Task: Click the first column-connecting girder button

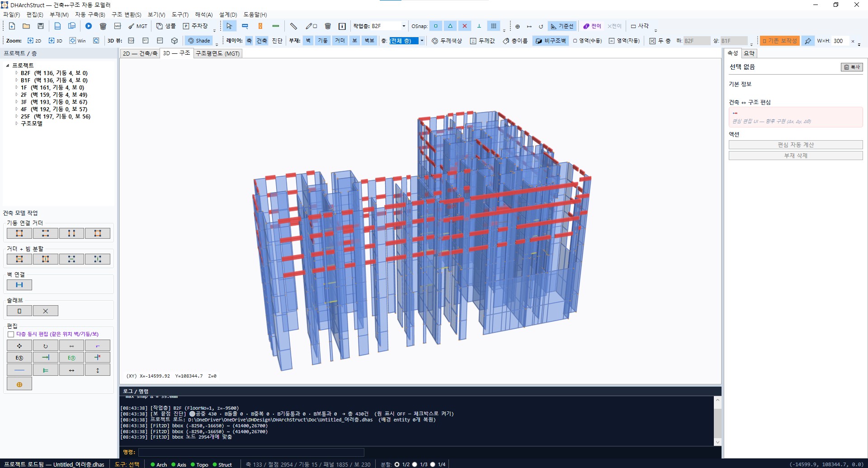Action: point(19,233)
